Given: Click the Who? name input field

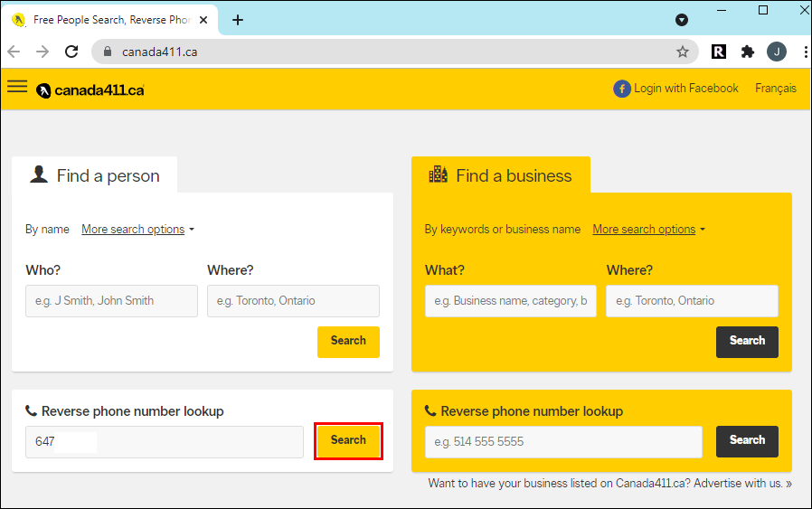Looking at the screenshot, I should [x=111, y=301].
